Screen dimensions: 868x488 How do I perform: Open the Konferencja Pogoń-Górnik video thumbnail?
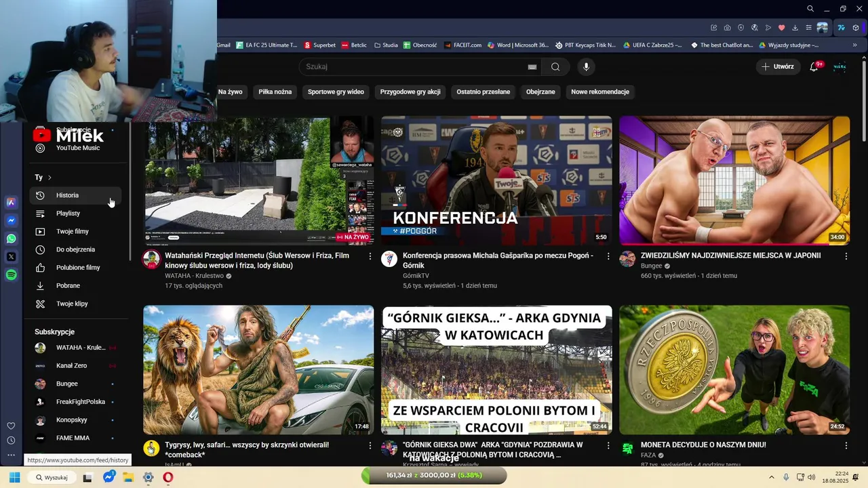point(496,180)
